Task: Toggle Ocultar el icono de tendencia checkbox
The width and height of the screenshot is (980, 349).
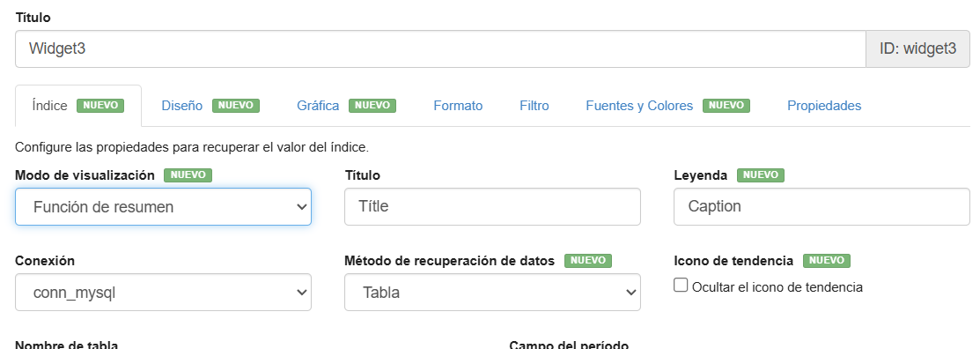Action: pos(681,286)
